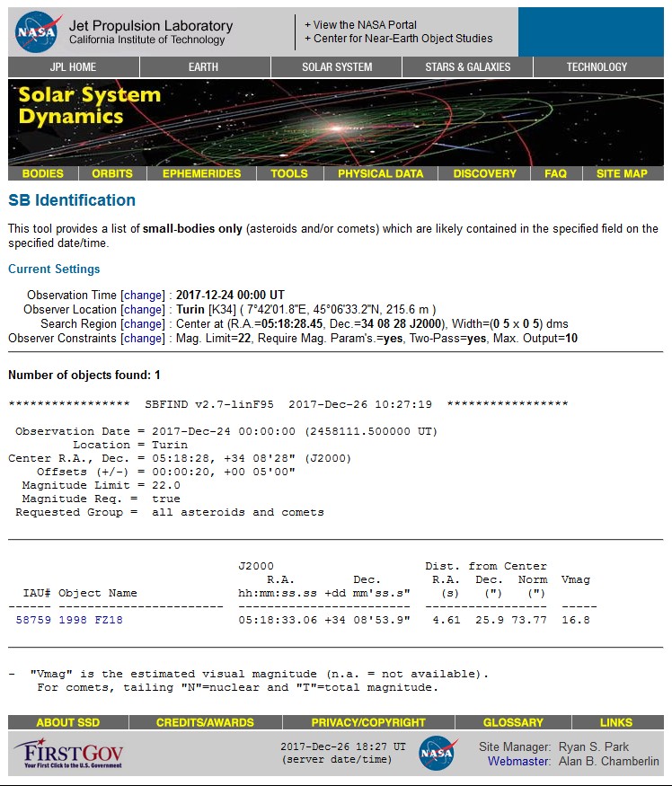This screenshot has width=672, height=786.
Task: Change the Observer Location setting
Action: [144, 310]
